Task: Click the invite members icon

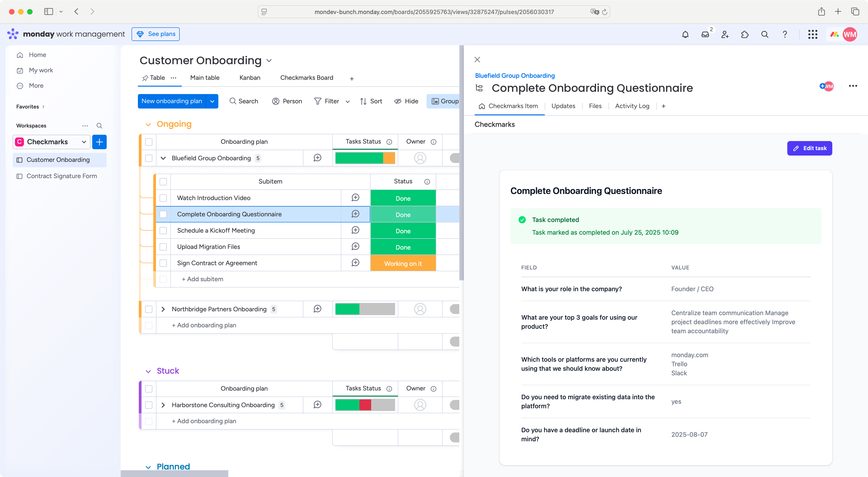Action: (x=725, y=34)
